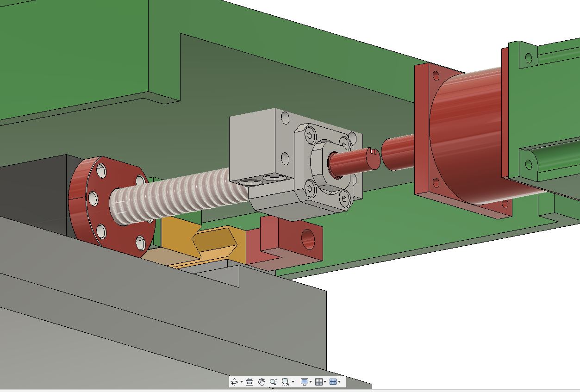
Task: Select the Pan hand tool
Action: [262, 382]
